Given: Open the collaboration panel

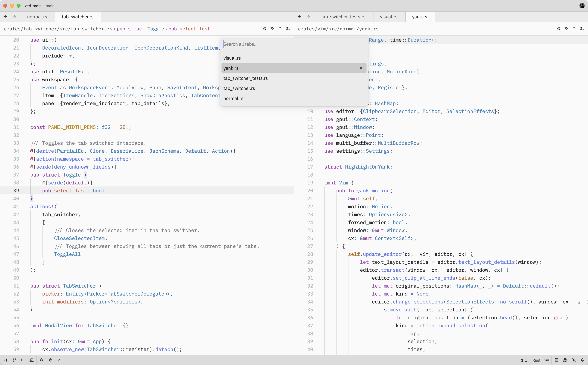Looking at the screenshot, I should coord(32,360).
